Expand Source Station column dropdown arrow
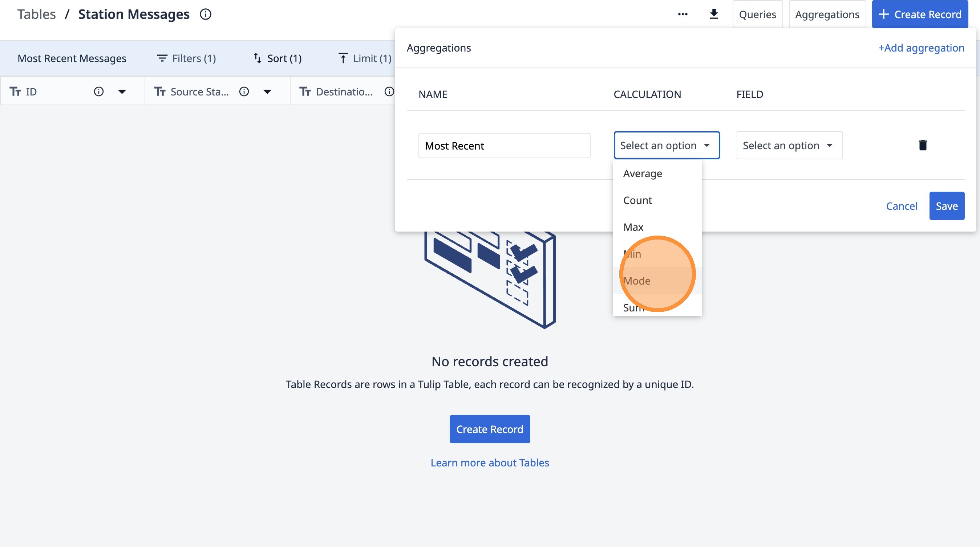 point(267,91)
